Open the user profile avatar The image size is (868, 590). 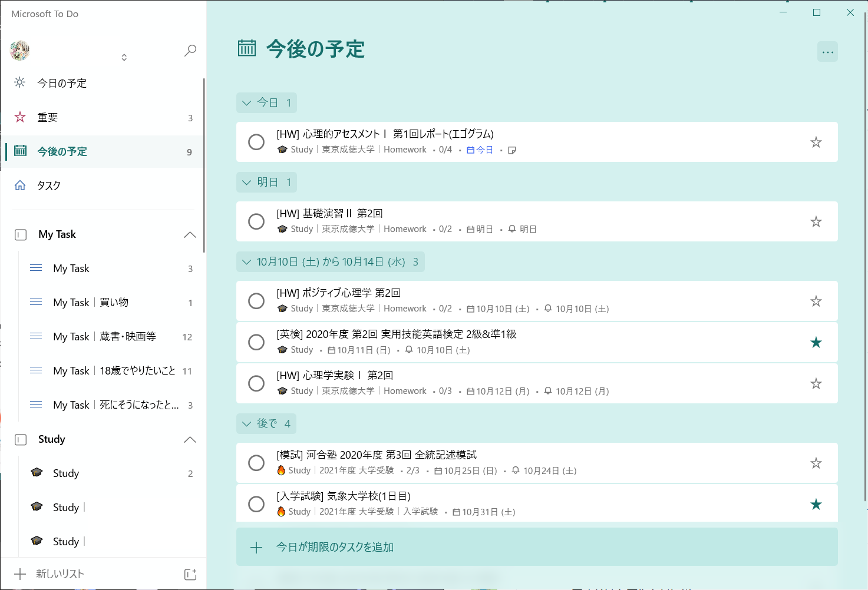point(20,51)
